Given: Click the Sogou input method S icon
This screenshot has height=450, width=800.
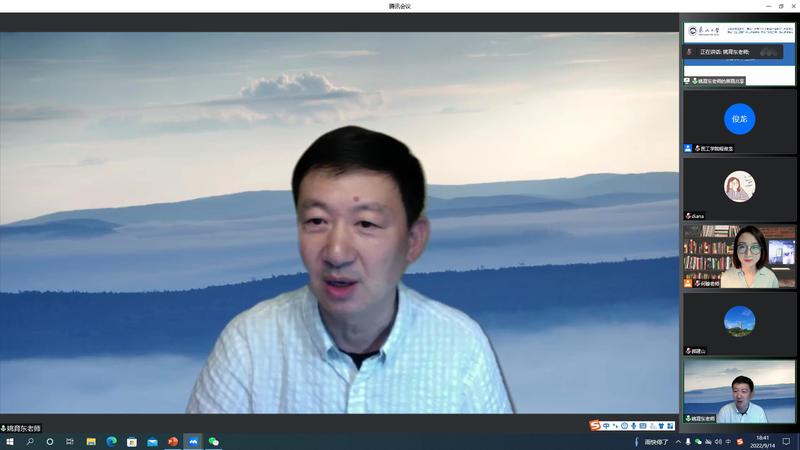Looking at the screenshot, I should click(596, 426).
